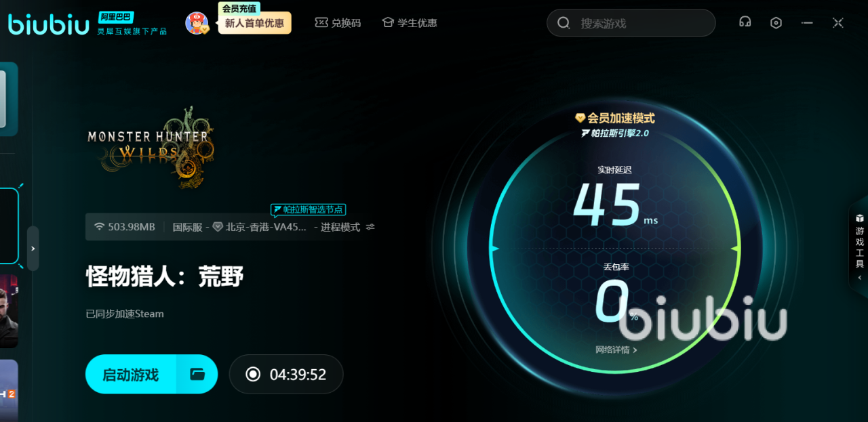Click the node settings sliders icon

[x=370, y=227]
